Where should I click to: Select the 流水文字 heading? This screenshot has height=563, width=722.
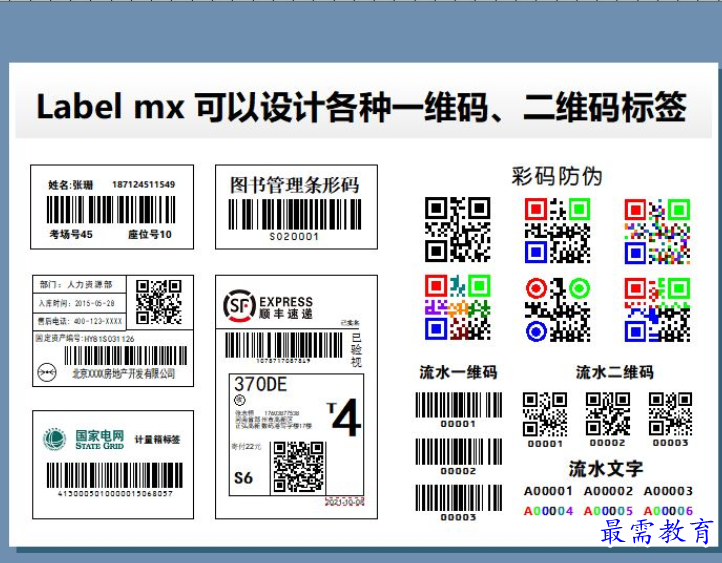606,469
